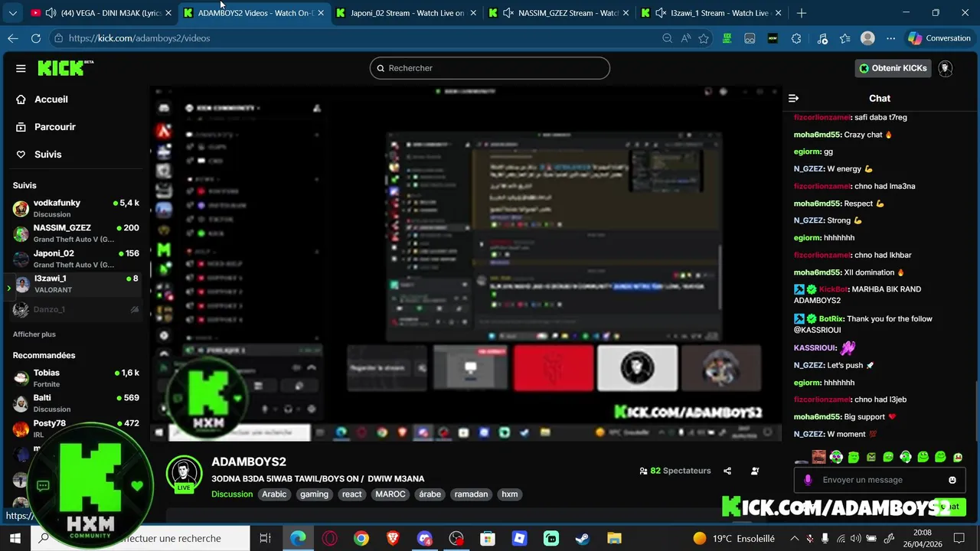Screen dimensions: 980x551
Task: Open the tab search dropdown arrow
Action: pos(12,13)
